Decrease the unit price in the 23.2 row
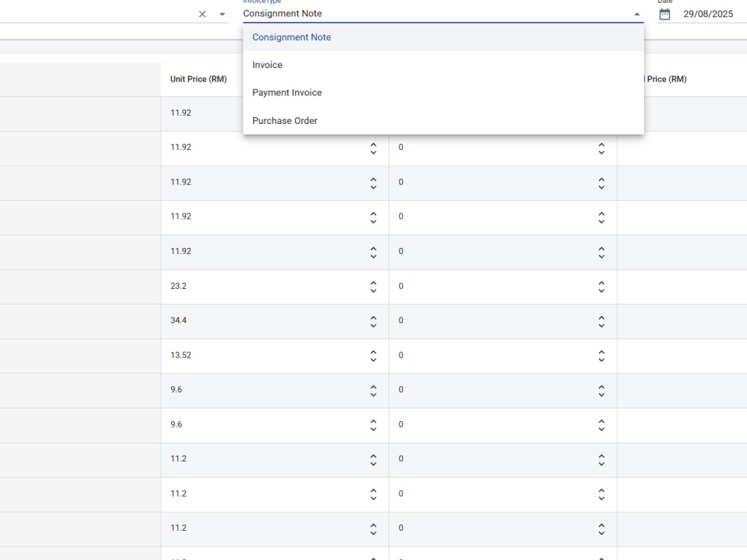747x560 pixels. pyautogui.click(x=373, y=290)
